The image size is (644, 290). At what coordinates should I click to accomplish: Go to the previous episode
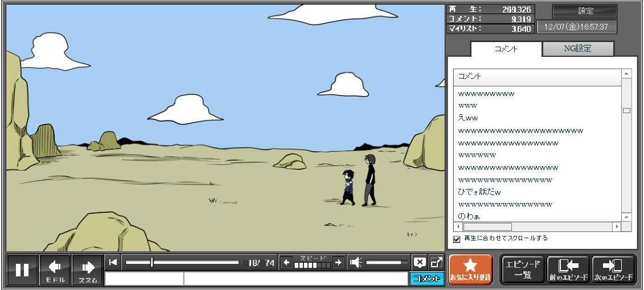coord(568,270)
